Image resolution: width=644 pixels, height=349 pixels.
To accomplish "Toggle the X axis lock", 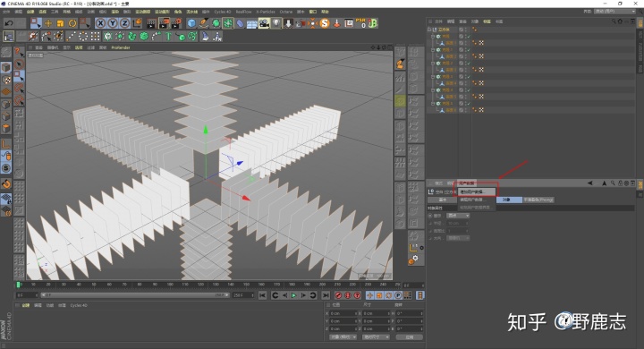I will 100,23.
